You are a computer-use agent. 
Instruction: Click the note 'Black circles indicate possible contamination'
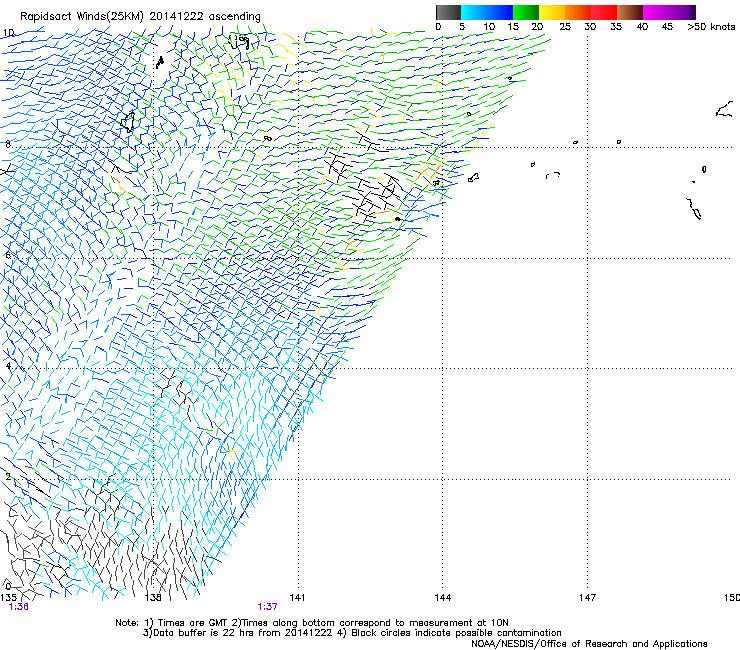456,633
